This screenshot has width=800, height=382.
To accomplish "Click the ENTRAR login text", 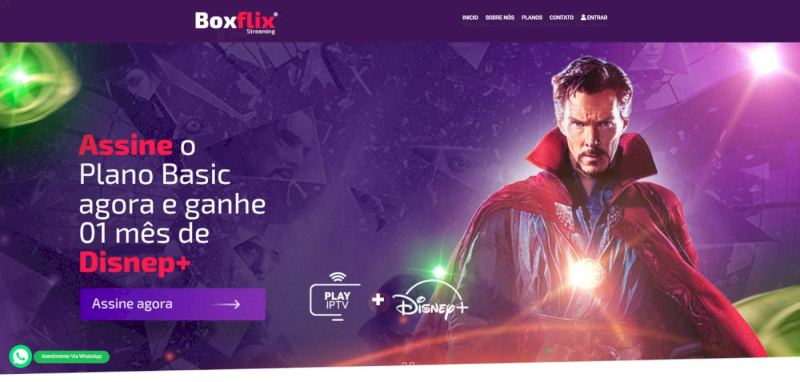I will pyautogui.click(x=597, y=18).
